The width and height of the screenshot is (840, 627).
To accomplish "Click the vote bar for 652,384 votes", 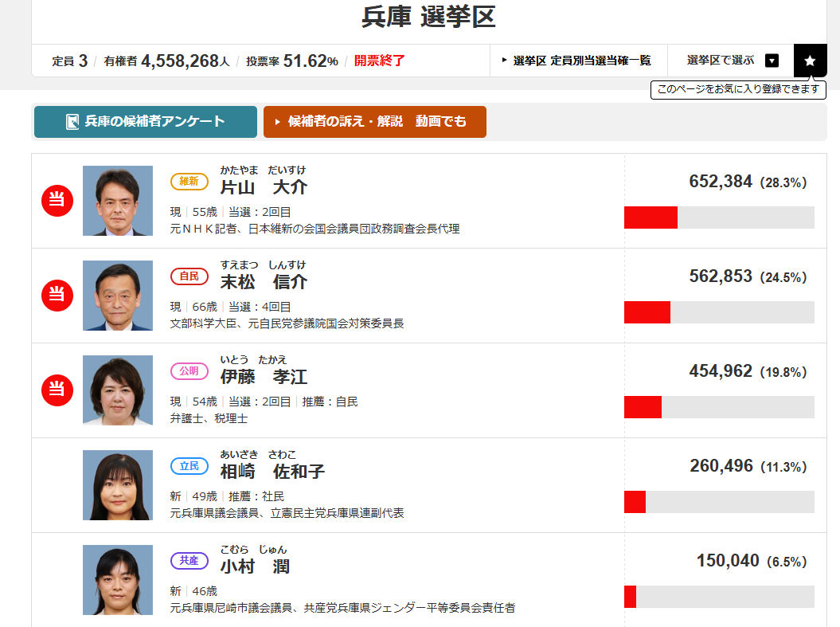I will point(720,217).
